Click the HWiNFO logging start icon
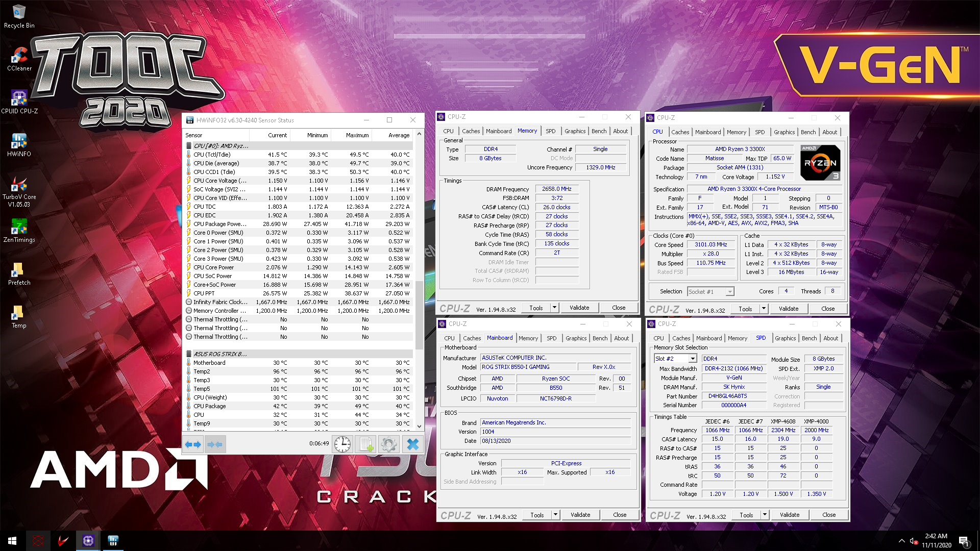 point(365,444)
